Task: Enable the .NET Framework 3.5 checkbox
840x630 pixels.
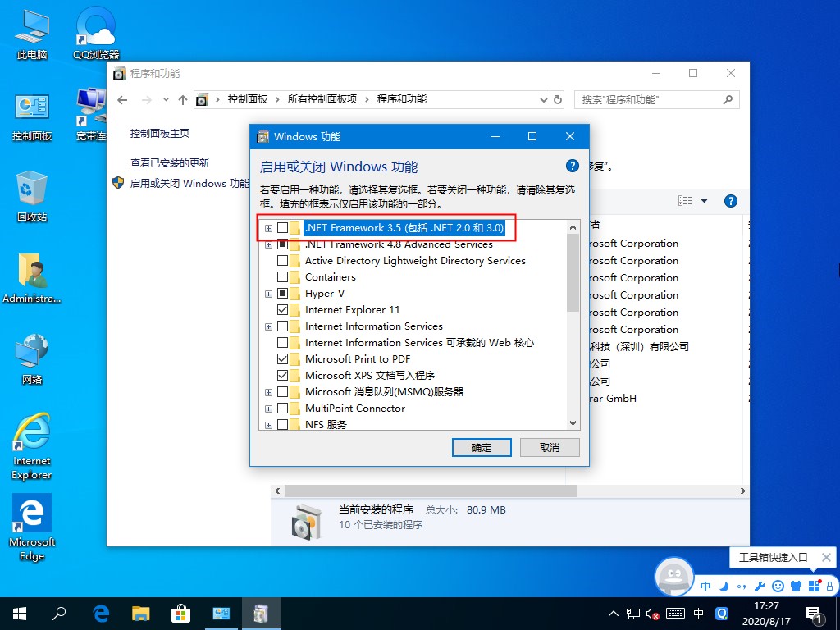Action: (x=285, y=228)
